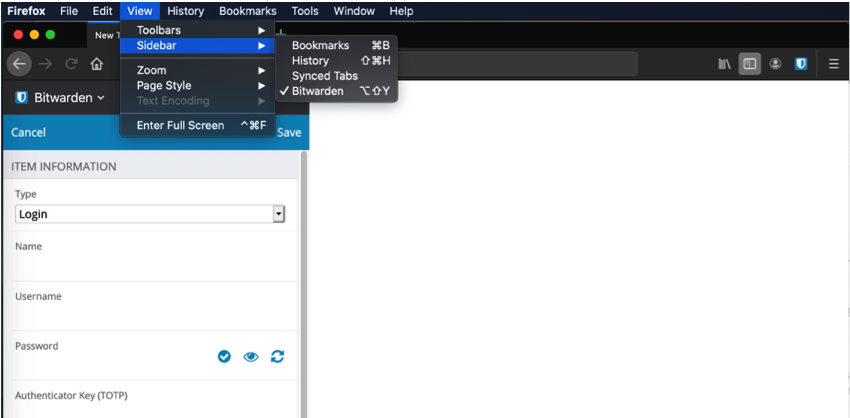
Task: Click the Bitwarden shield toolbar icon
Action: 801,64
